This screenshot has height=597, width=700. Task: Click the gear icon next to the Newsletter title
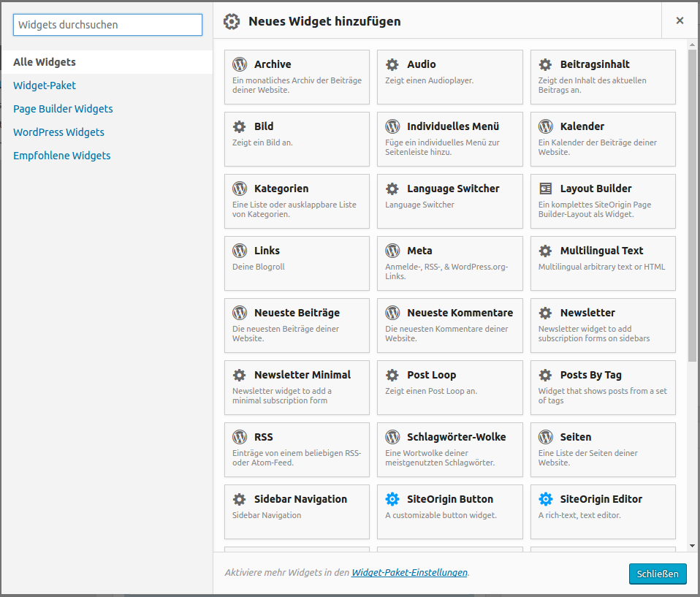pyautogui.click(x=546, y=313)
